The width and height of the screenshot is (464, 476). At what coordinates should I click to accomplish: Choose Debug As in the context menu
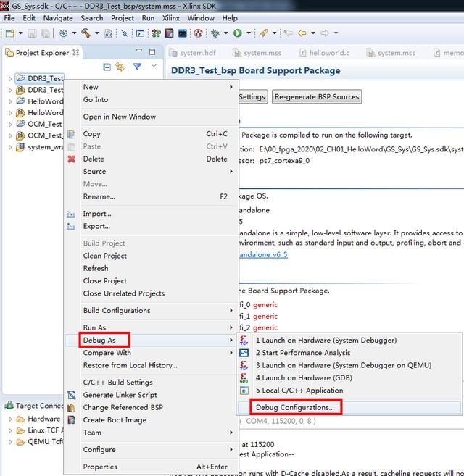[151, 340]
